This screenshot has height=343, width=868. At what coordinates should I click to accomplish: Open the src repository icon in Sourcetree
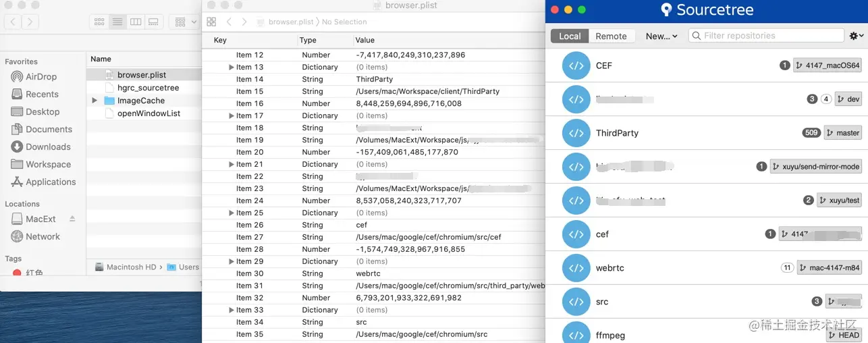(576, 302)
